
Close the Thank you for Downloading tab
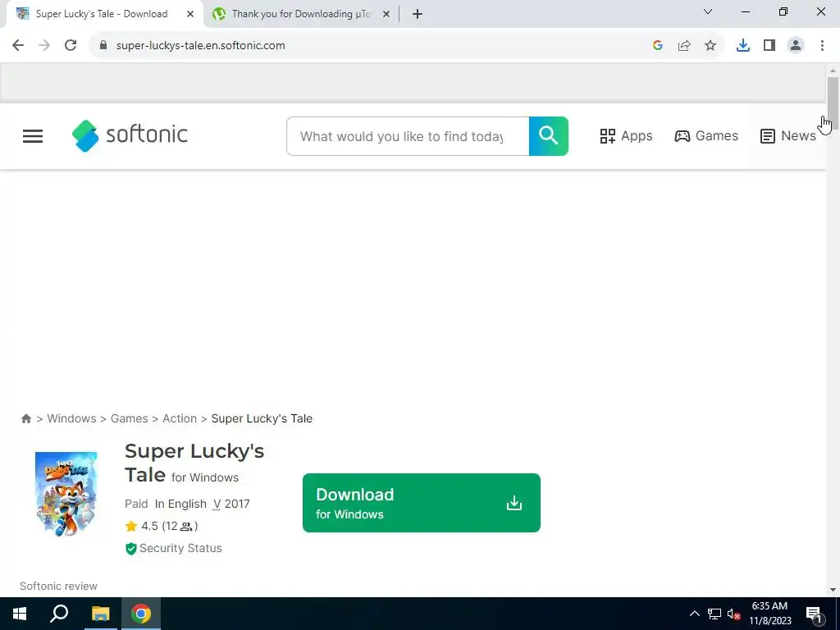point(386,15)
